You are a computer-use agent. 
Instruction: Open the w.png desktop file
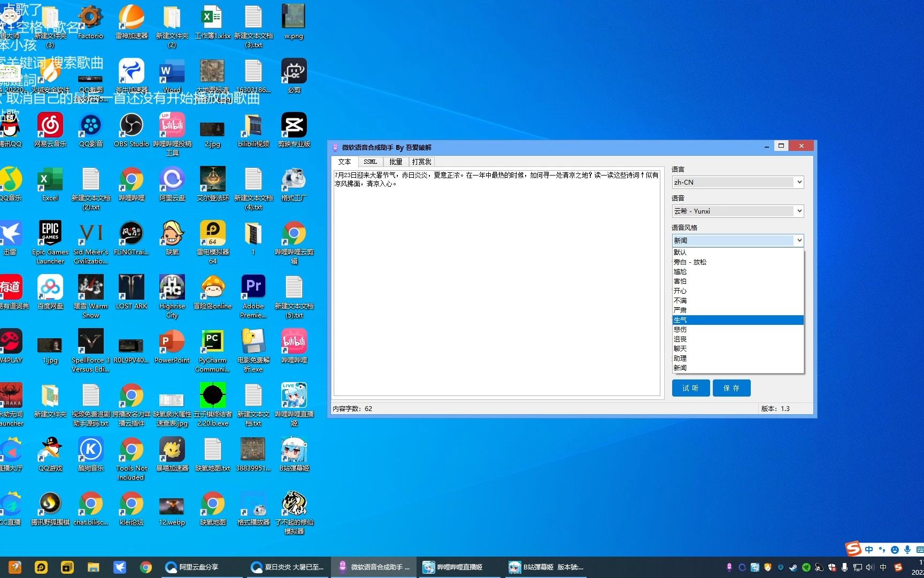[x=294, y=22]
